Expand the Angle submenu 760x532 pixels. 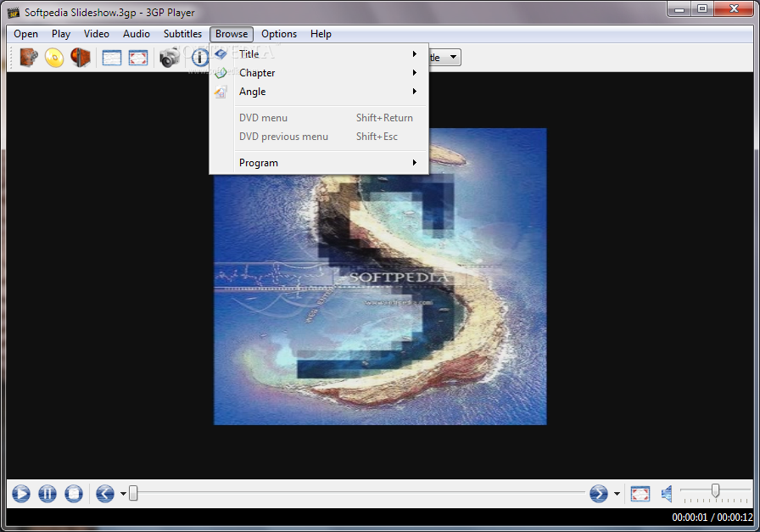coord(320,92)
